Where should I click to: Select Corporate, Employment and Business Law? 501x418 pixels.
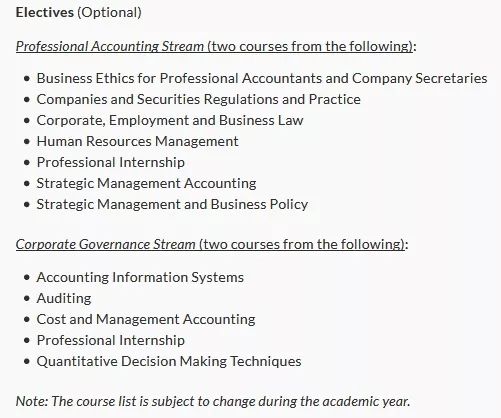[x=170, y=120]
